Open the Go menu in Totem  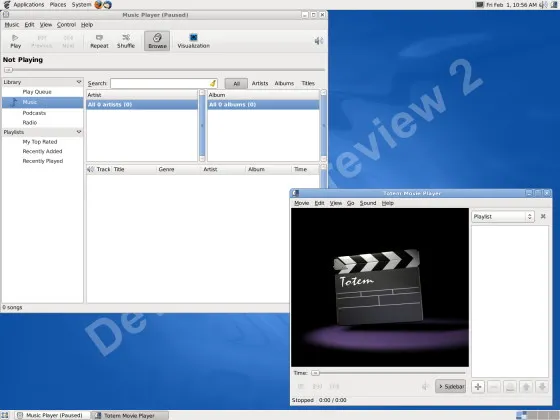(350, 203)
